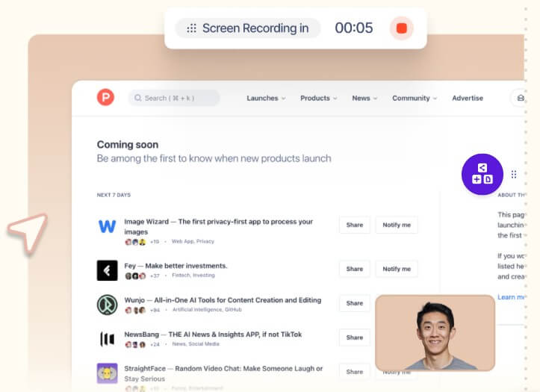
Task: Click NewsBang follower avatars
Action: [135, 344]
